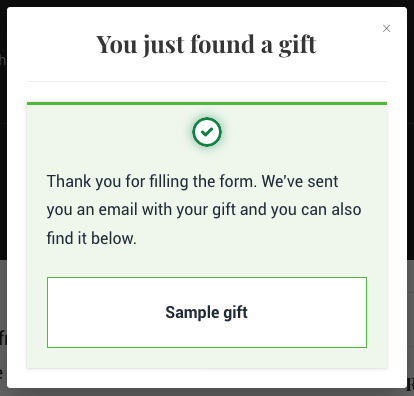Click the word "gift" in the popup title
Viewport: 414px width, 396px height.
click(x=297, y=45)
